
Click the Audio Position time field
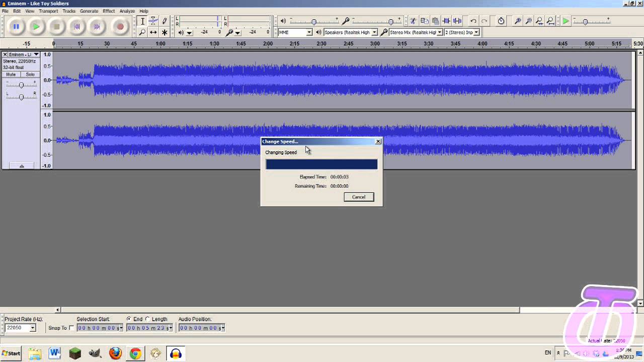pyautogui.click(x=201, y=328)
